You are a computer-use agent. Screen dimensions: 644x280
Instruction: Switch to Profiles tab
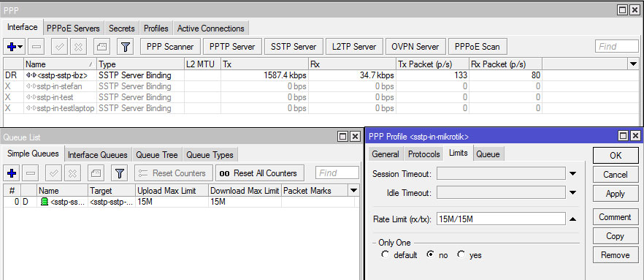(x=156, y=29)
